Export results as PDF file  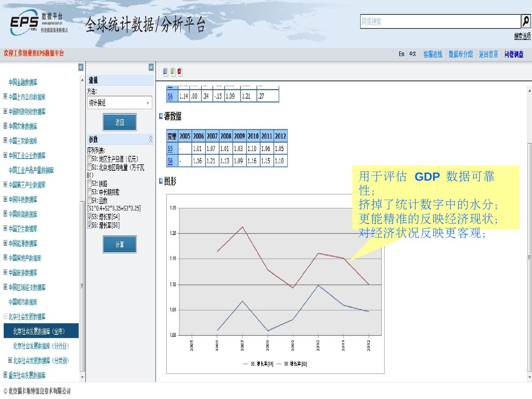(180, 72)
